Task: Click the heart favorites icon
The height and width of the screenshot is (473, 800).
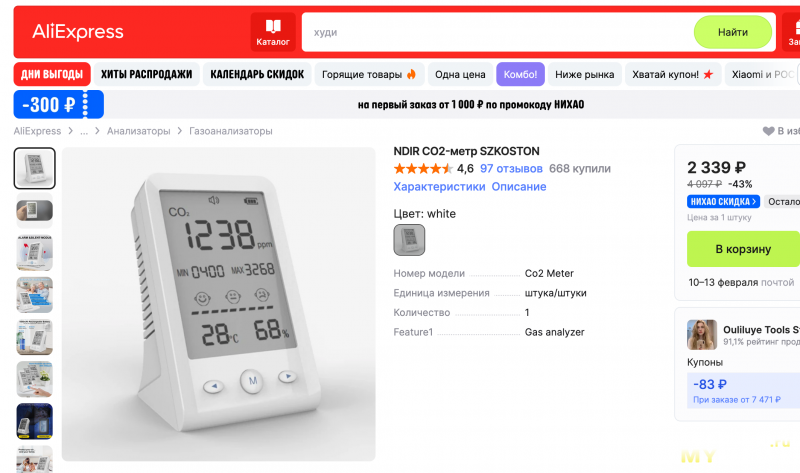Action: tap(768, 131)
